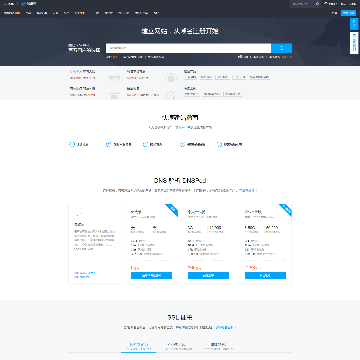Click blue button on first DNSPod plan card
The image size is (360, 360).
tap(151, 275)
